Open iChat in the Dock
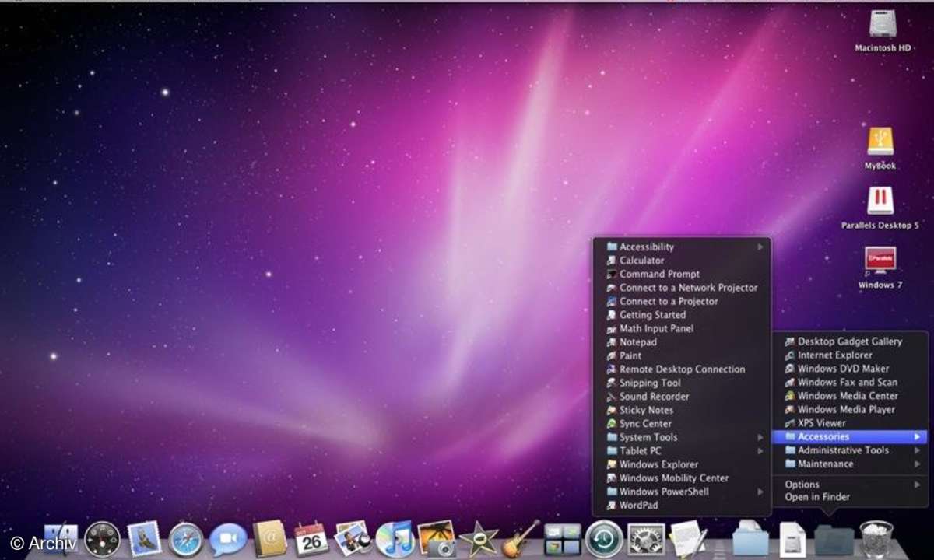934x560 pixels. click(228, 538)
